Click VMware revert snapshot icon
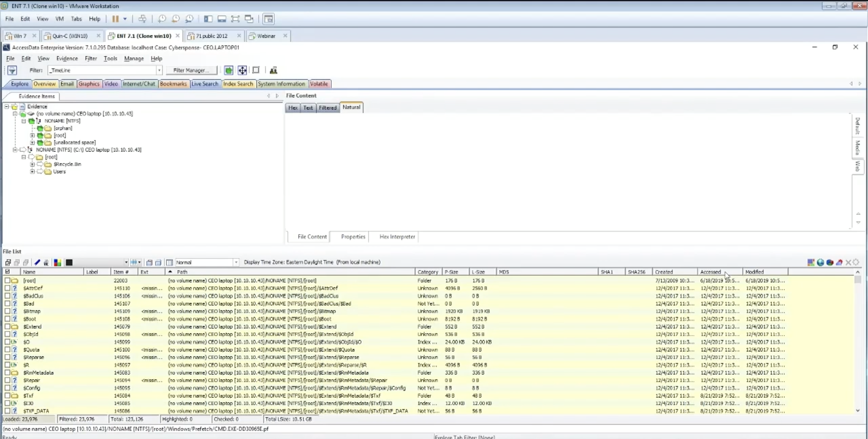 click(x=175, y=19)
